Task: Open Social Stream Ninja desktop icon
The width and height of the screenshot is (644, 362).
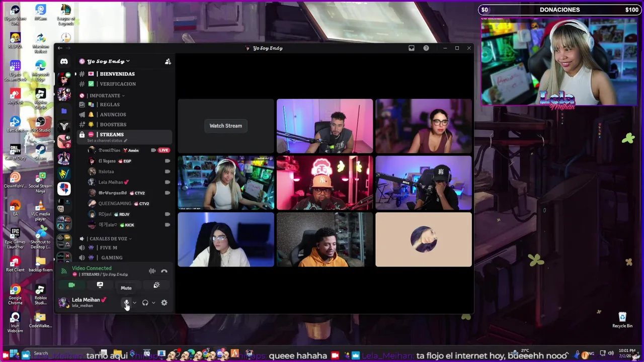Action: click(x=41, y=182)
